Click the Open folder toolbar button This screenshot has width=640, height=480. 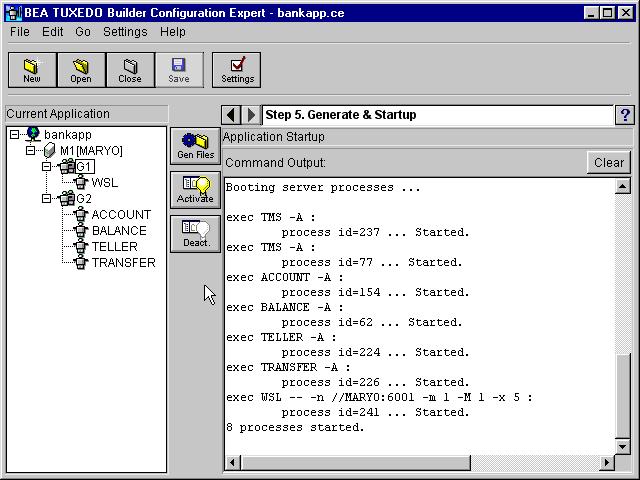tap(81, 70)
